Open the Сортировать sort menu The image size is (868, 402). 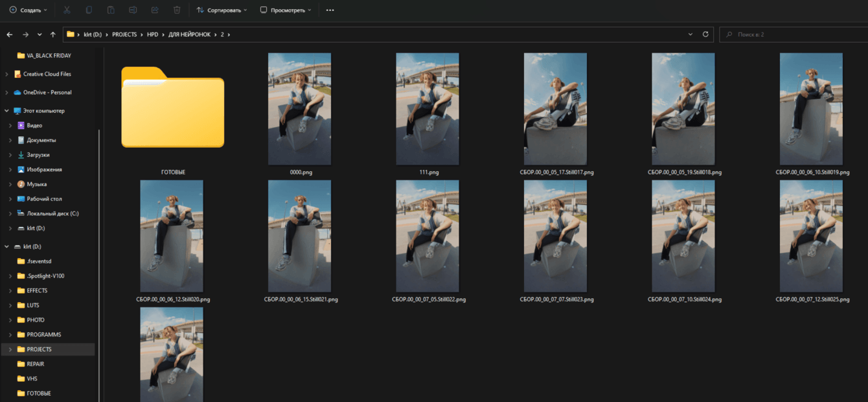pos(222,10)
